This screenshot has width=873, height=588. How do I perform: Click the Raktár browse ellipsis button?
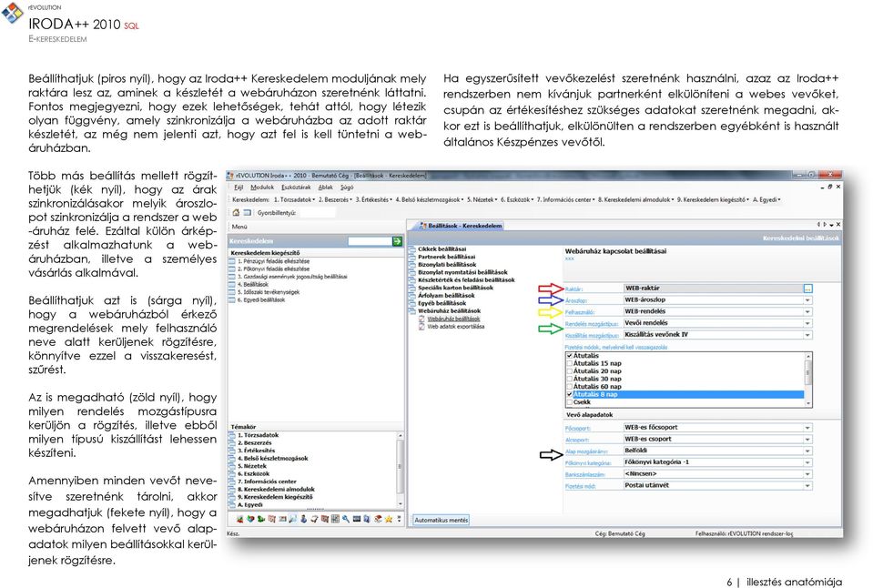pos(807,289)
